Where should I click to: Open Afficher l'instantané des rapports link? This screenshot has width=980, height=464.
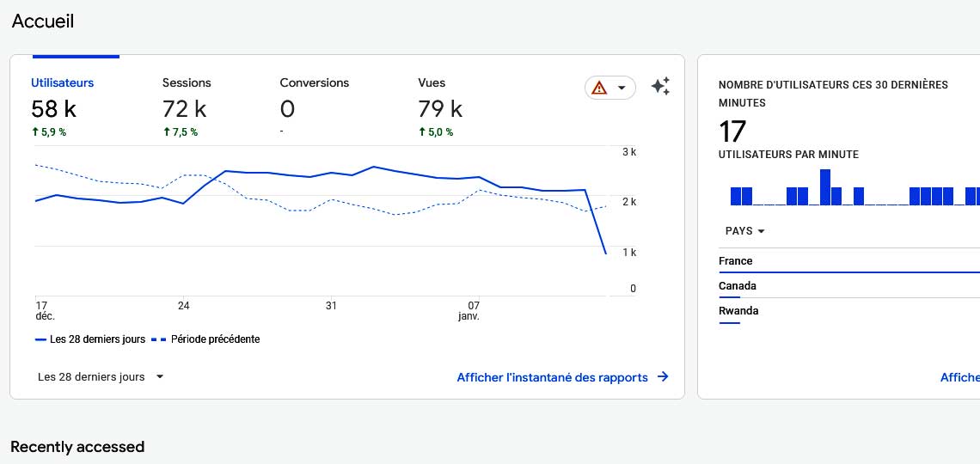point(553,377)
